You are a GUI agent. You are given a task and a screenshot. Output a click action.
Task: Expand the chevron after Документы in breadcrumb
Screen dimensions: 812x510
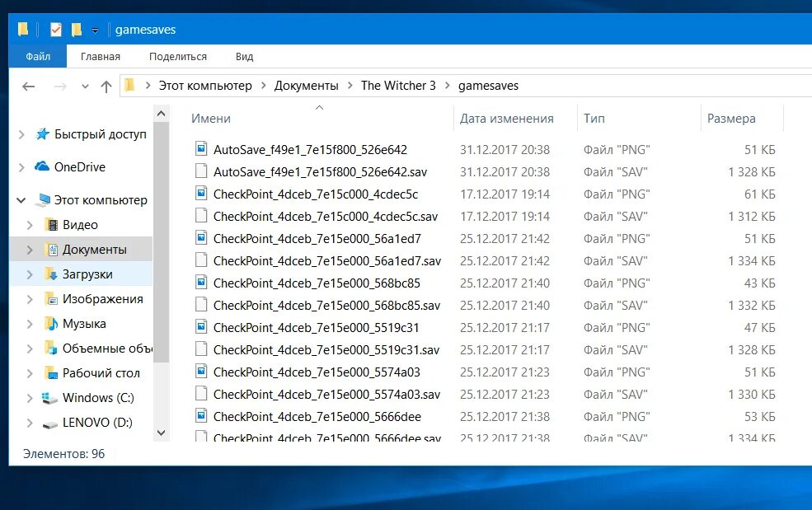(x=350, y=86)
